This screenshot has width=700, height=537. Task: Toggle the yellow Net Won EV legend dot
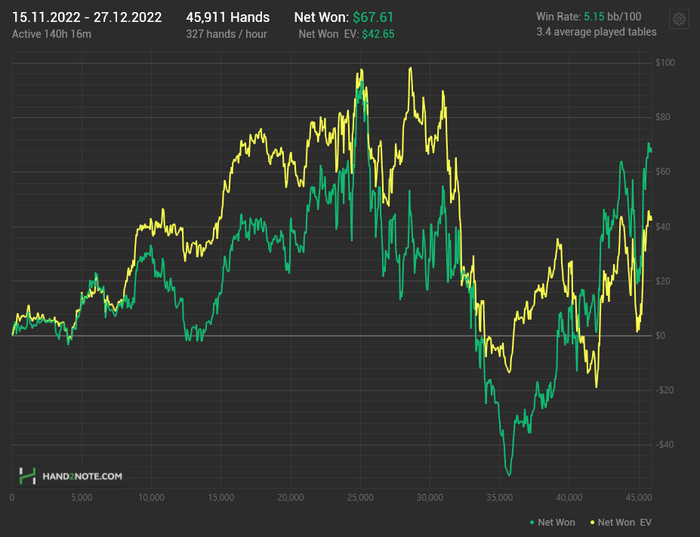tap(592, 522)
